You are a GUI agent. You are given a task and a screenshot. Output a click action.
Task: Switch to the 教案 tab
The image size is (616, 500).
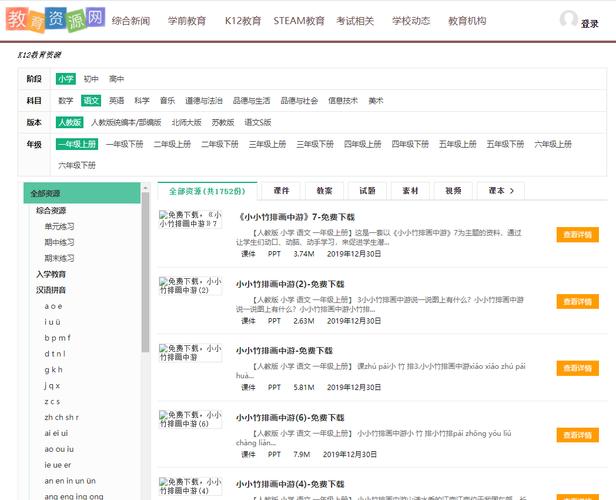(x=324, y=191)
